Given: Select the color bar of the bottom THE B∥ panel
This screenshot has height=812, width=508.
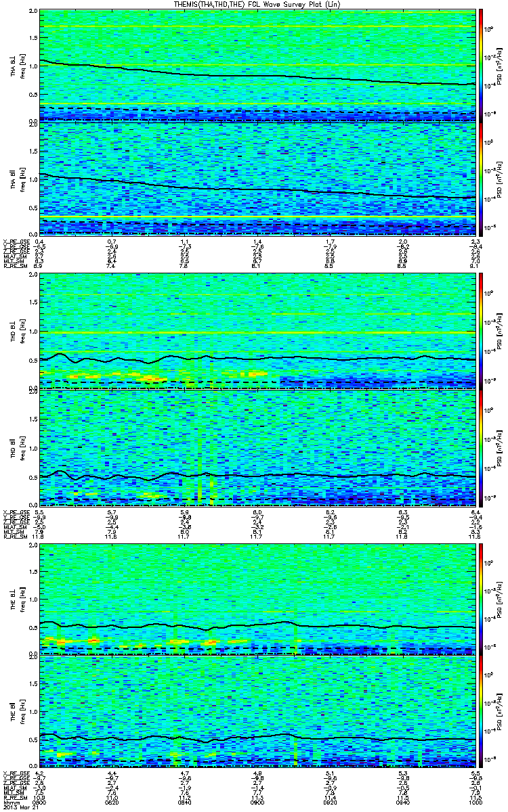Looking at the screenshot, I should click(482, 713).
